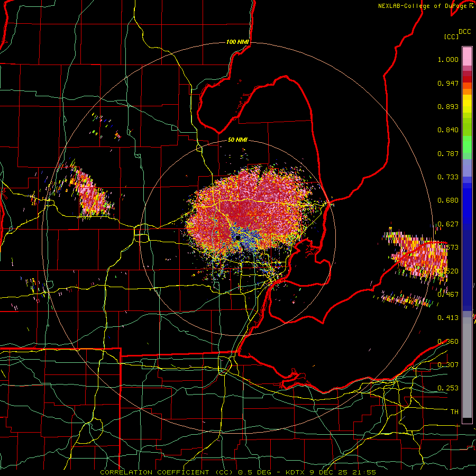Select the 0.893 legend value
Viewport: 476px width, 476px height.
click(x=448, y=106)
